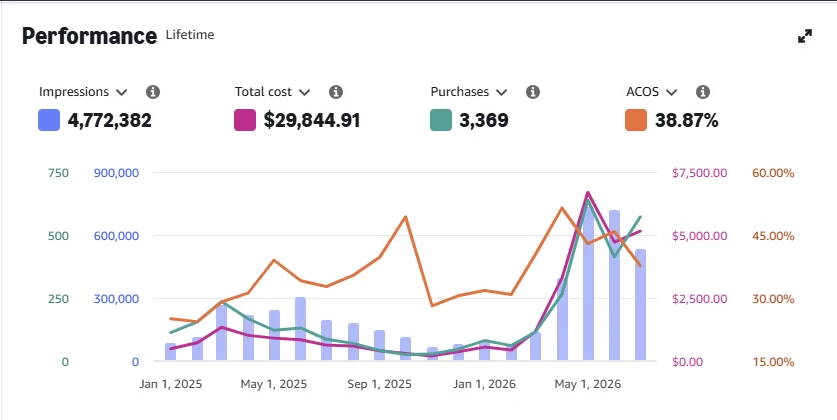Click the 45.00% ACOS axis label

(x=773, y=236)
